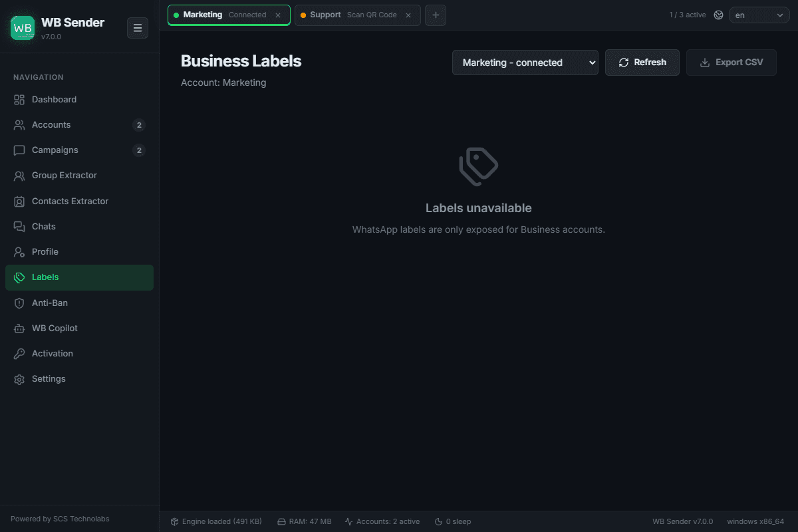Open the Profile page
This screenshot has width=798, height=532.
[x=79, y=252]
